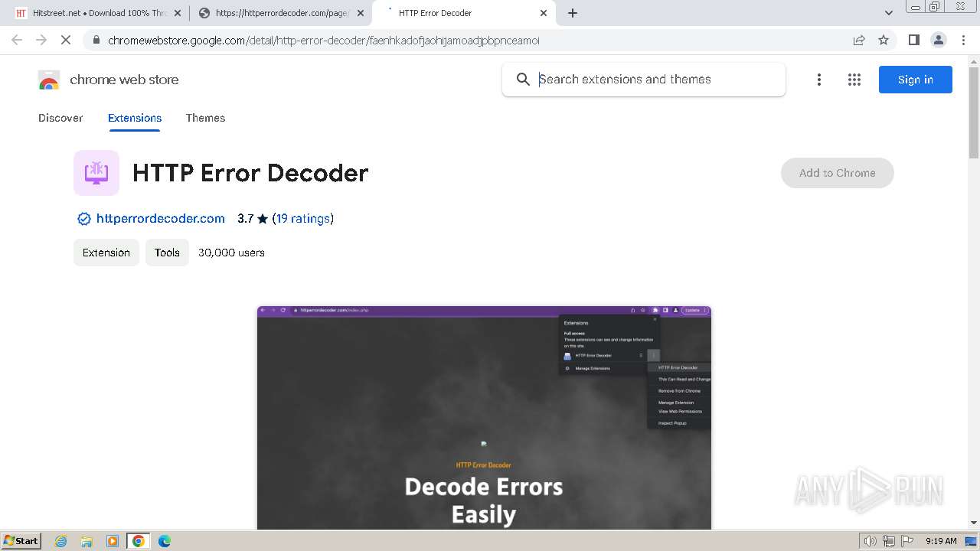Open the Action Center flag tray icon
Image resolution: width=980 pixels, height=551 pixels.
[x=906, y=541]
